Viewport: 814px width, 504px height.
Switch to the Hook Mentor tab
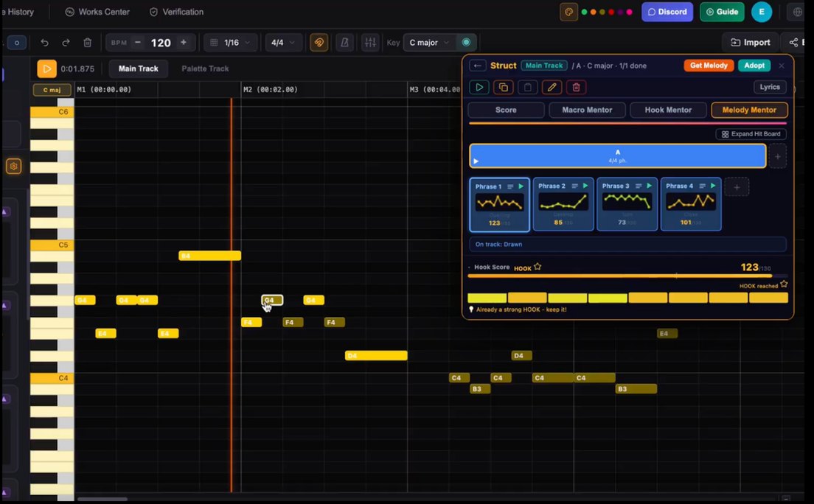click(668, 110)
